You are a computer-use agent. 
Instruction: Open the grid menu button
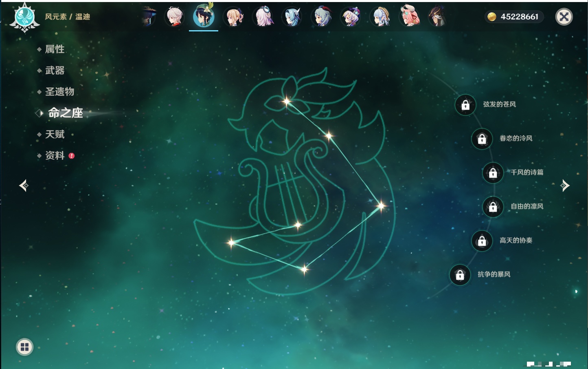tap(24, 347)
